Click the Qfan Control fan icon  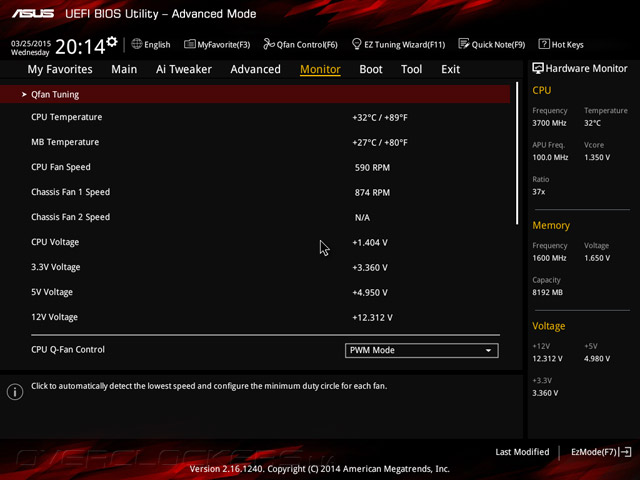click(269, 44)
